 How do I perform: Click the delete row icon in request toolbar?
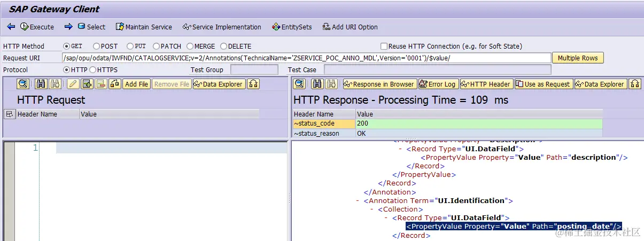click(x=101, y=84)
